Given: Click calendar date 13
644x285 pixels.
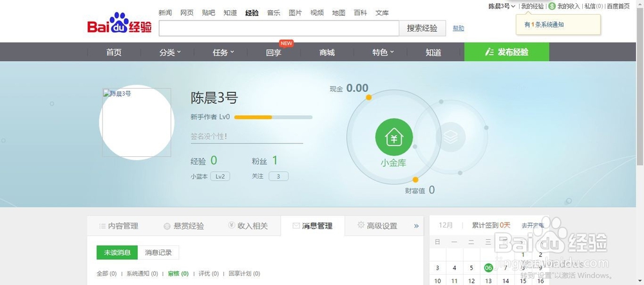Looking at the screenshot, I should tap(488, 281).
